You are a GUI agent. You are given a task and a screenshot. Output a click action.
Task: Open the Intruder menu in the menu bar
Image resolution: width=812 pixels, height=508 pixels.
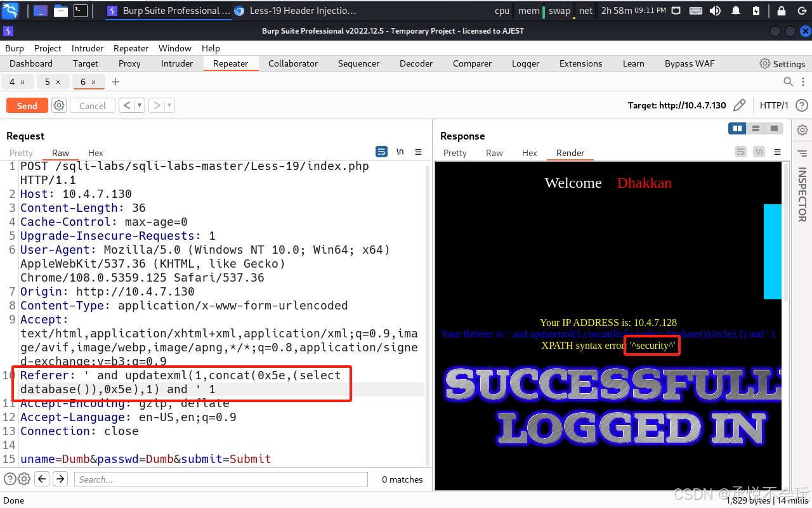[x=88, y=48]
